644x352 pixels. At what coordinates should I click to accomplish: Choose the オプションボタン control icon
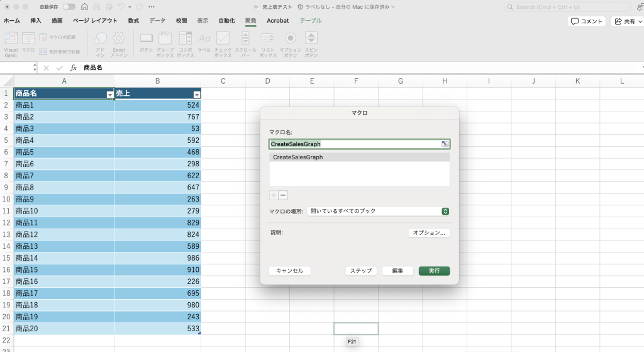coord(290,39)
